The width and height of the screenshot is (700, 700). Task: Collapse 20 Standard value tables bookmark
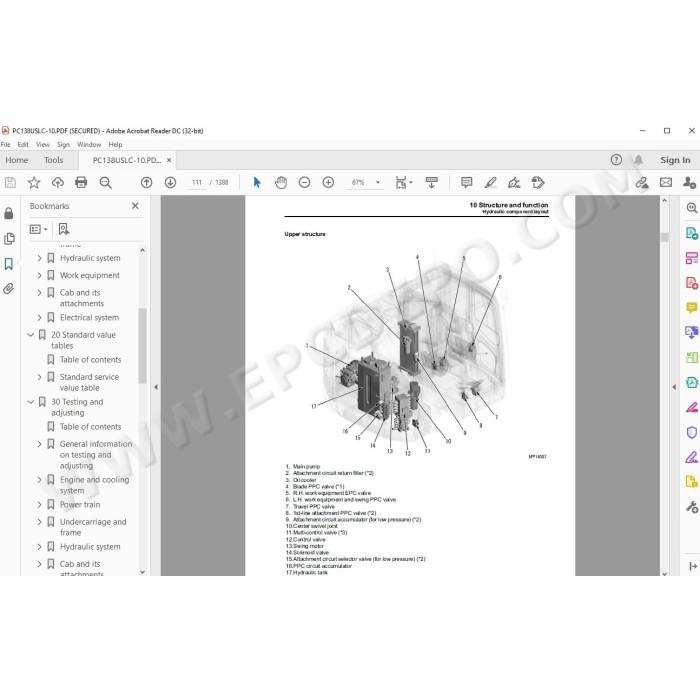click(x=30, y=334)
